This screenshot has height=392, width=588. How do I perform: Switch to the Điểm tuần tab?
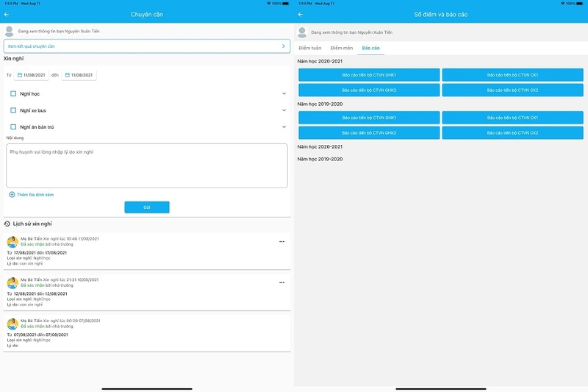(x=309, y=48)
